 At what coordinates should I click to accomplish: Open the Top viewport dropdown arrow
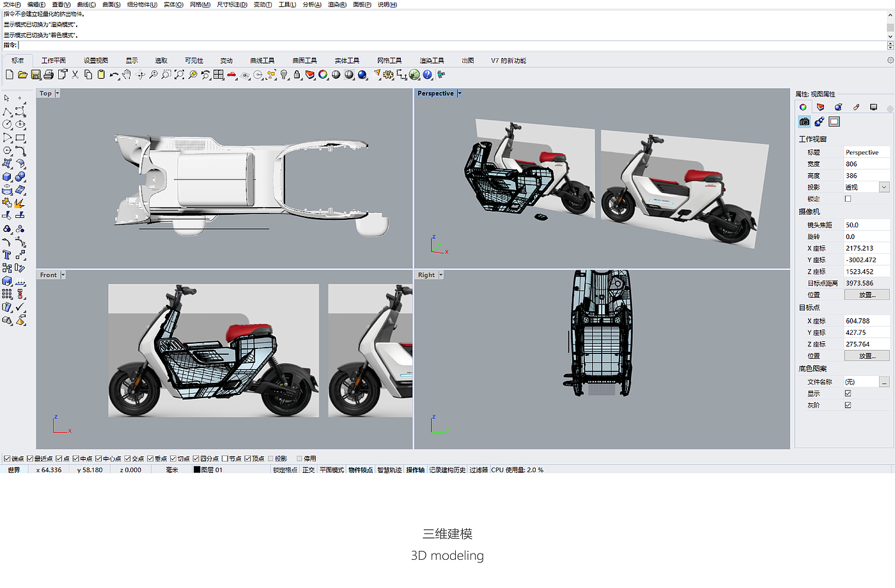[x=57, y=93]
